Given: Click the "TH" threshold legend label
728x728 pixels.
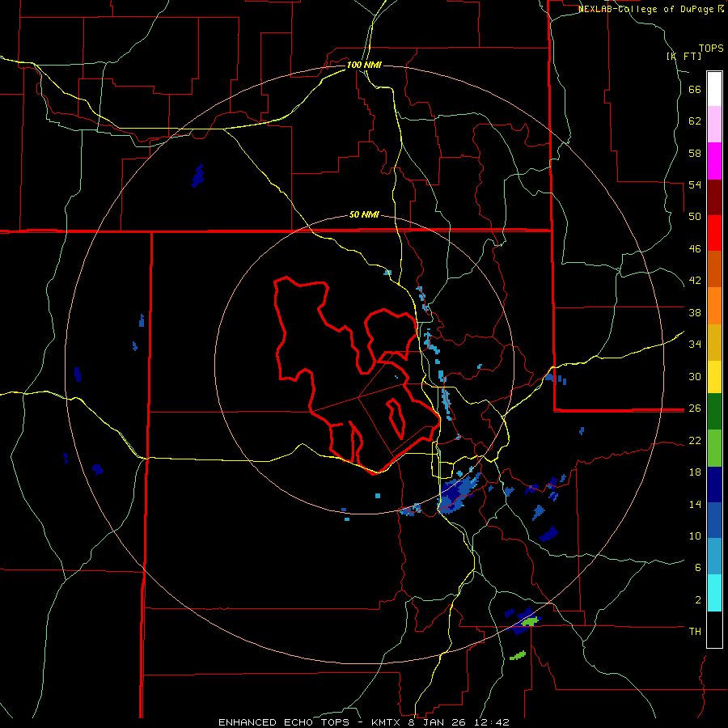Looking at the screenshot, I should point(695,632).
